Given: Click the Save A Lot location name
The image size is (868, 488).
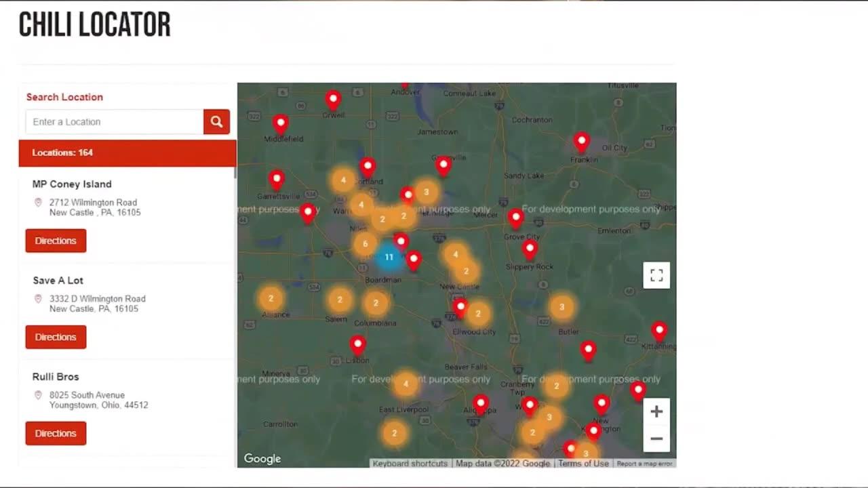Looking at the screenshot, I should click(58, 281).
